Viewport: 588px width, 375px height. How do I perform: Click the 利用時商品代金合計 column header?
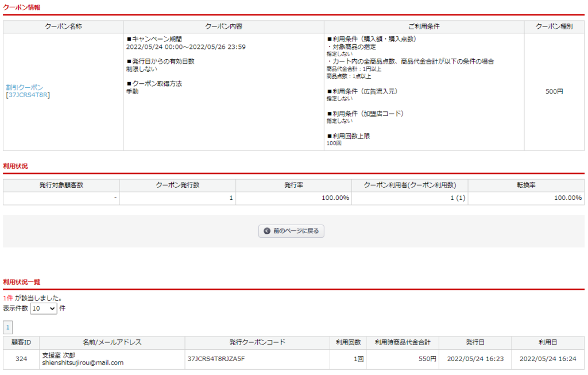click(x=403, y=342)
